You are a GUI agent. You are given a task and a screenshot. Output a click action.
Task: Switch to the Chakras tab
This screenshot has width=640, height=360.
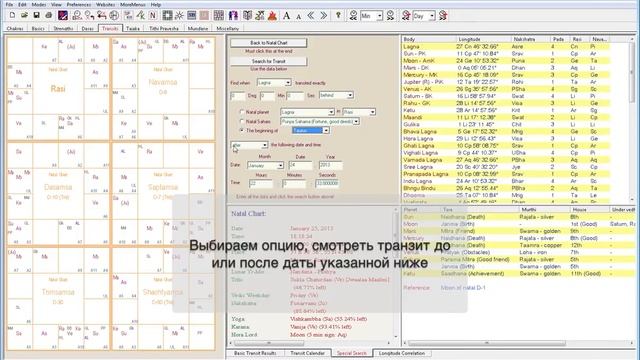[x=15, y=28]
